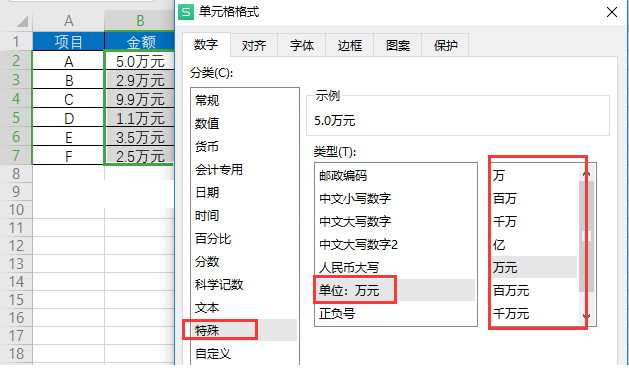Image resolution: width=629 pixels, height=370 pixels.
Task: Select 万元 in the unit list
Action: 534,267
